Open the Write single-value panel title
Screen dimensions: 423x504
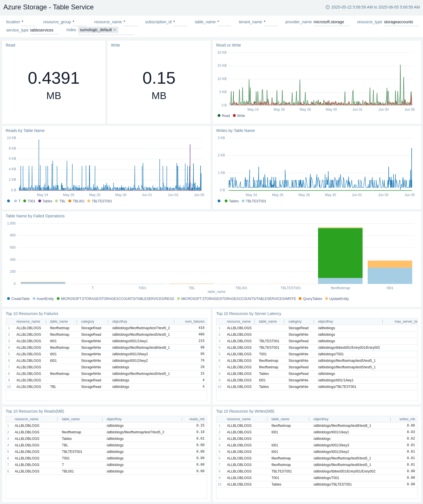coord(115,45)
